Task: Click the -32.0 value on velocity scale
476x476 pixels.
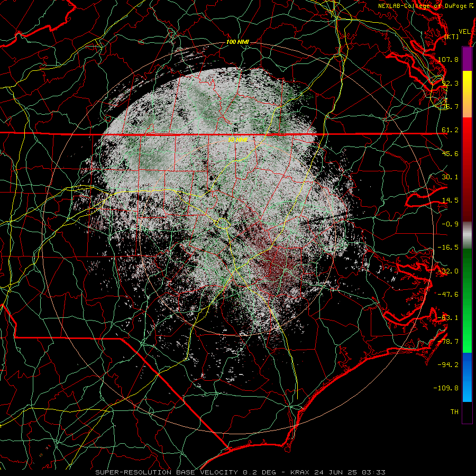Action: pos(448,271)
